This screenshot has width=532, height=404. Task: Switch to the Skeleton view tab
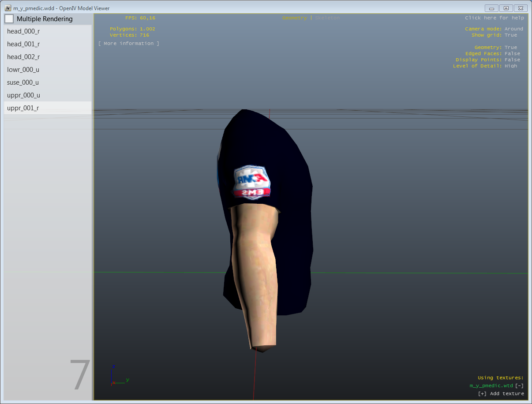[x=327, y=18]
